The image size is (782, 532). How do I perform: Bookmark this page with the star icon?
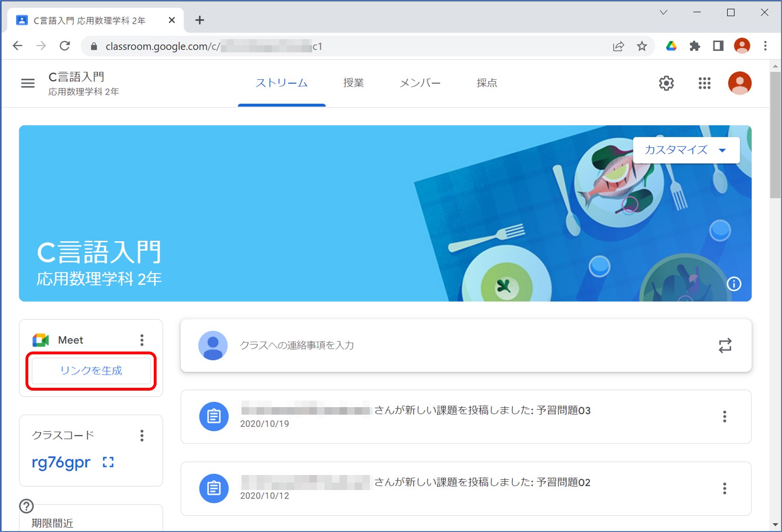[642, 46]
